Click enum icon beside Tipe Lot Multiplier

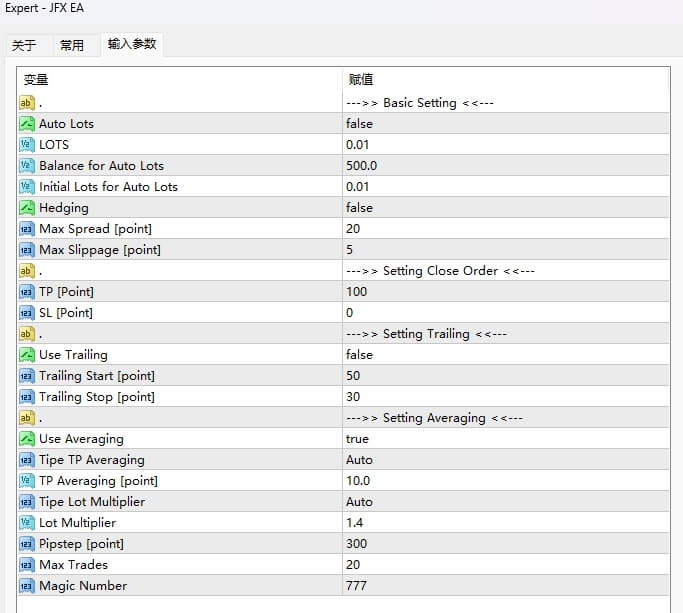[x=27, y=501]
